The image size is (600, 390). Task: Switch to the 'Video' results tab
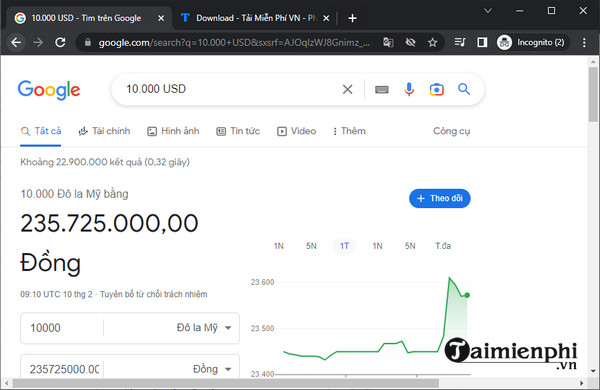(x=297, y=131)
